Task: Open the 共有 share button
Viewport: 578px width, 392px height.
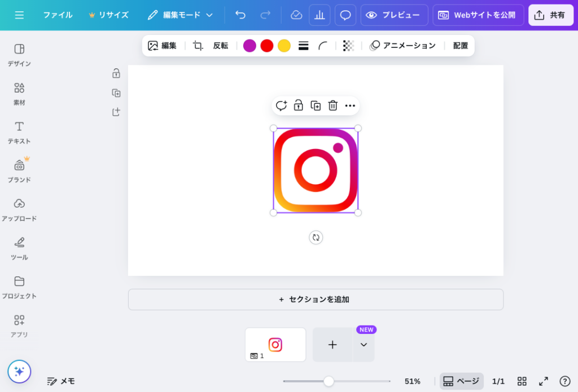Action: click(x=551, y=15)
